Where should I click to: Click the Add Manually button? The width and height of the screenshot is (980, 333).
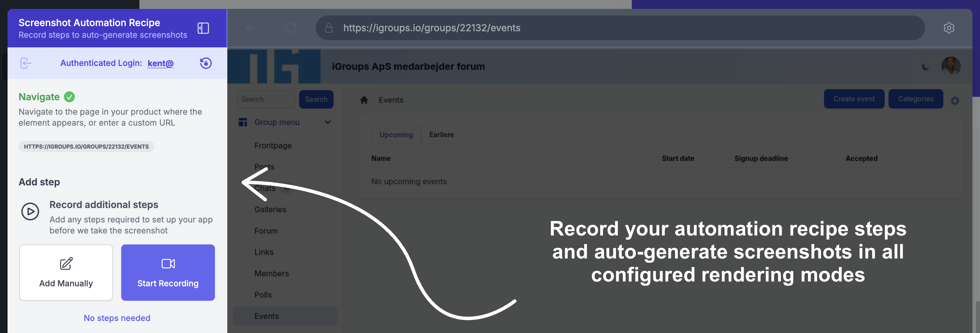point(66,272)
